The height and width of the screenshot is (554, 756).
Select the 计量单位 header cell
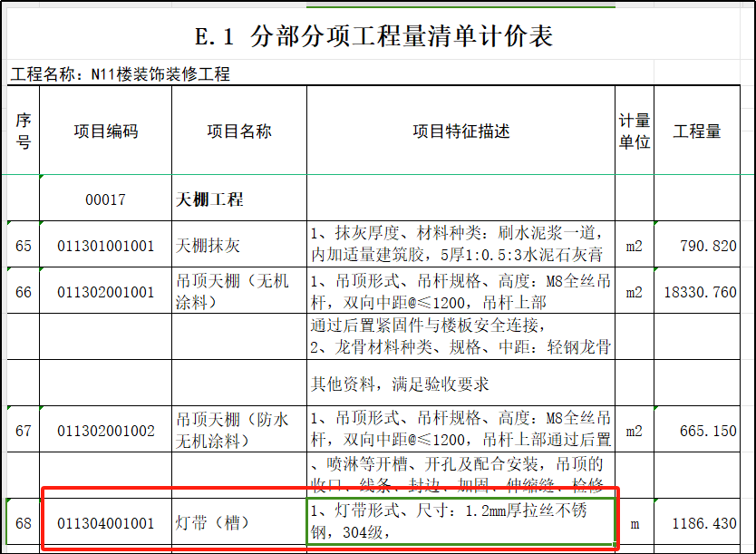point(634,131)
